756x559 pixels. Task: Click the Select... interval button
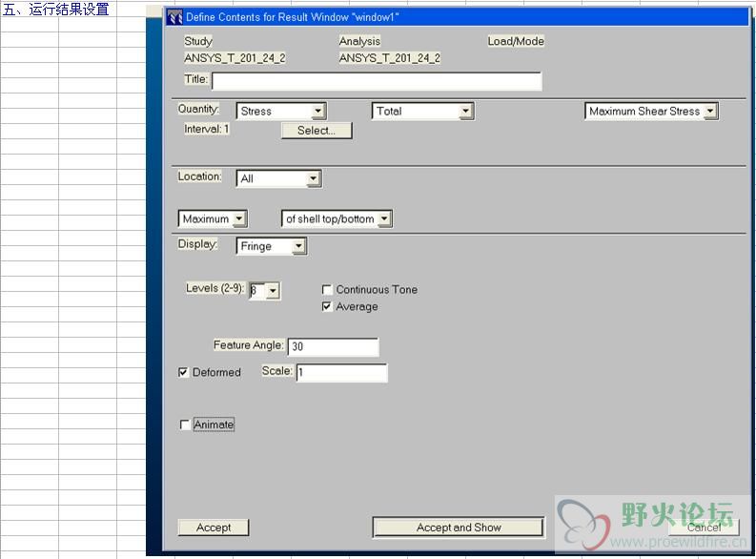tap(317, 131)
